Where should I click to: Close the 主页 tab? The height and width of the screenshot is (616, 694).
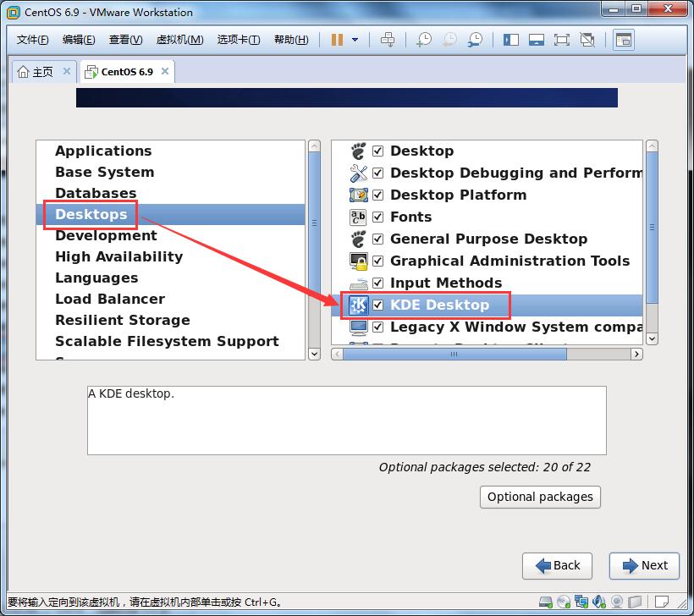point(67,71)
